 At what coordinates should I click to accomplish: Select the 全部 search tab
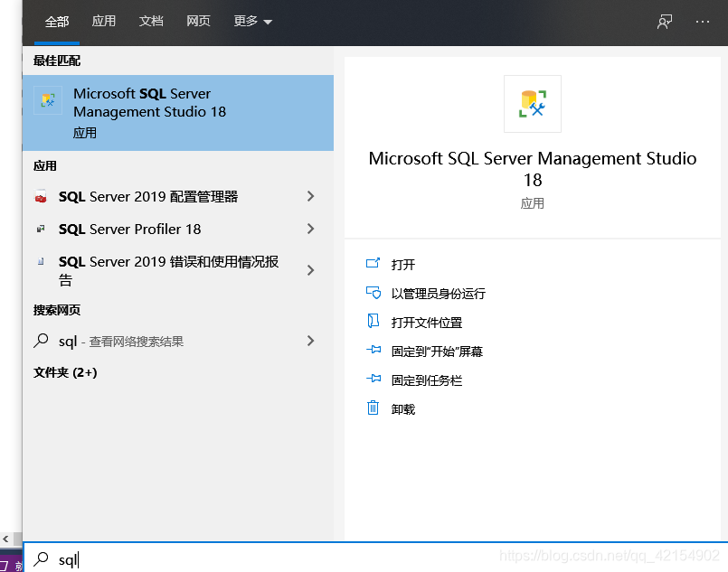coord(57,22)
